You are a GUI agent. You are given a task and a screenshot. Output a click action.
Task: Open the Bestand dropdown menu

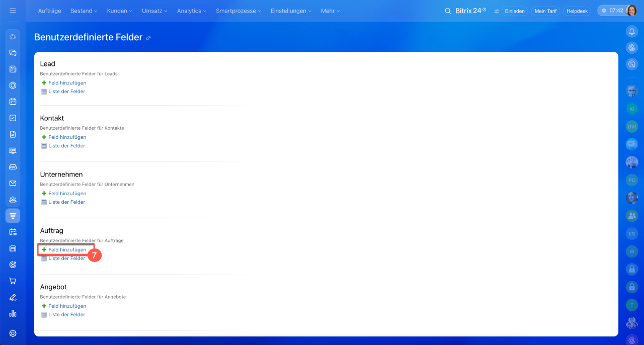[84, 11]
